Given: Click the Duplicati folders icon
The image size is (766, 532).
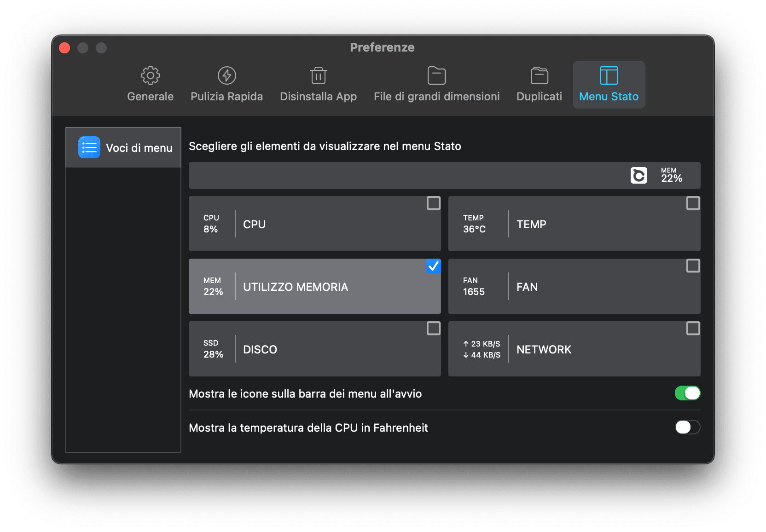Looking at the screenshot, I should [x=539, y=75].
